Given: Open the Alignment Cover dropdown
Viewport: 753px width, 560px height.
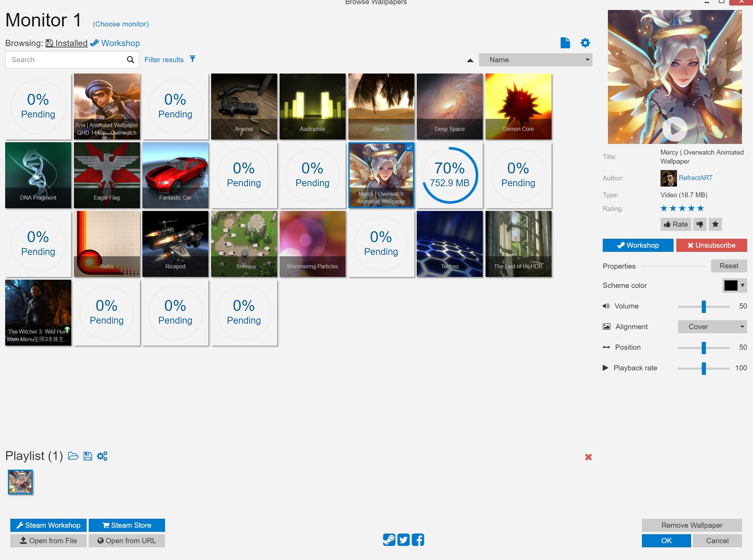Looking at the screenshot, I should (x=712, y=327).
